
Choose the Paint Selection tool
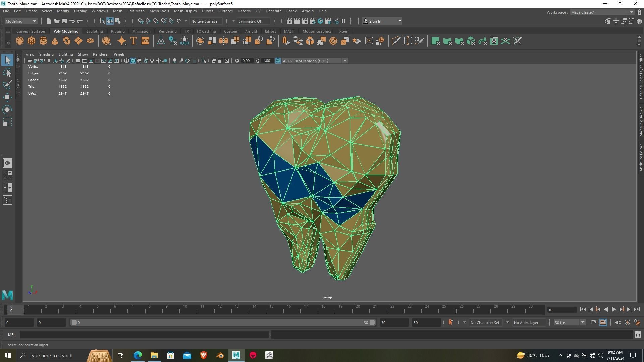point(7,85)
